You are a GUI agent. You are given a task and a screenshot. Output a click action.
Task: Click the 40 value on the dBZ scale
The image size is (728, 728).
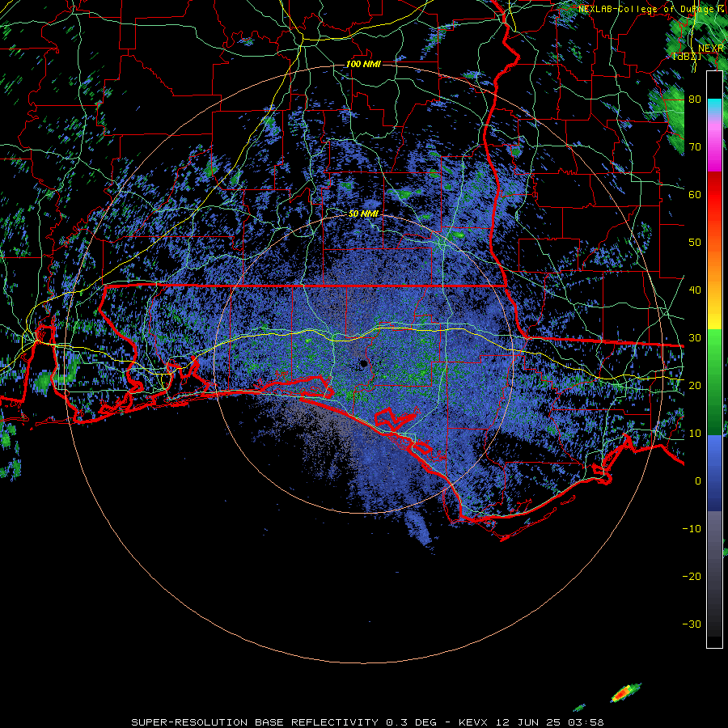pyautogui.click(x=695, y=290)
